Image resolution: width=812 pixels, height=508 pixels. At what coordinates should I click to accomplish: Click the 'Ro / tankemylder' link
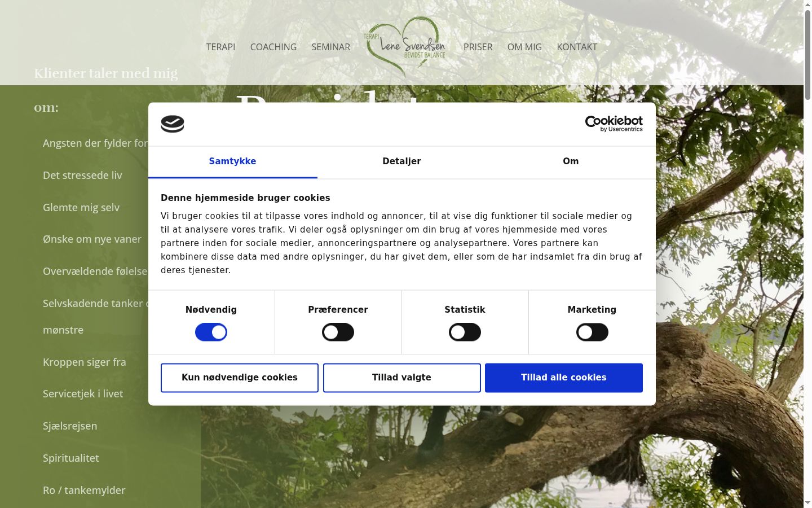84,491
